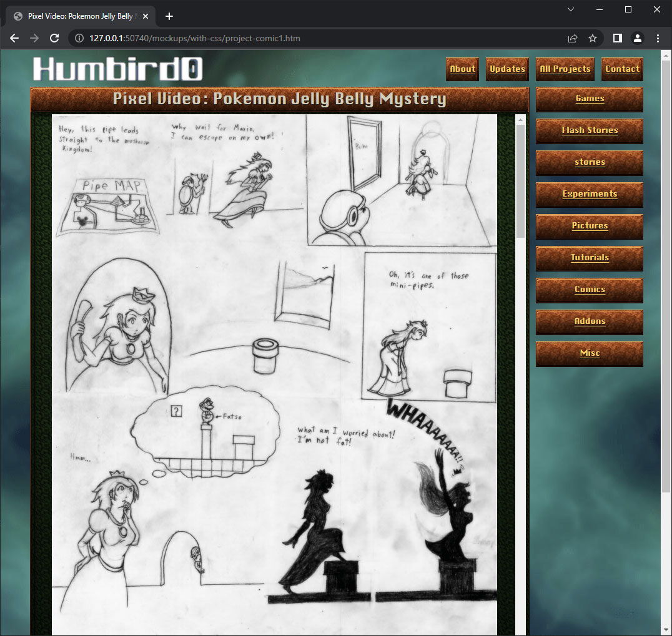The image size is (672, 636).
Task: Click the comic frame scrollbar down arrow
Action: pyautogui.click(x=521, y=630)
